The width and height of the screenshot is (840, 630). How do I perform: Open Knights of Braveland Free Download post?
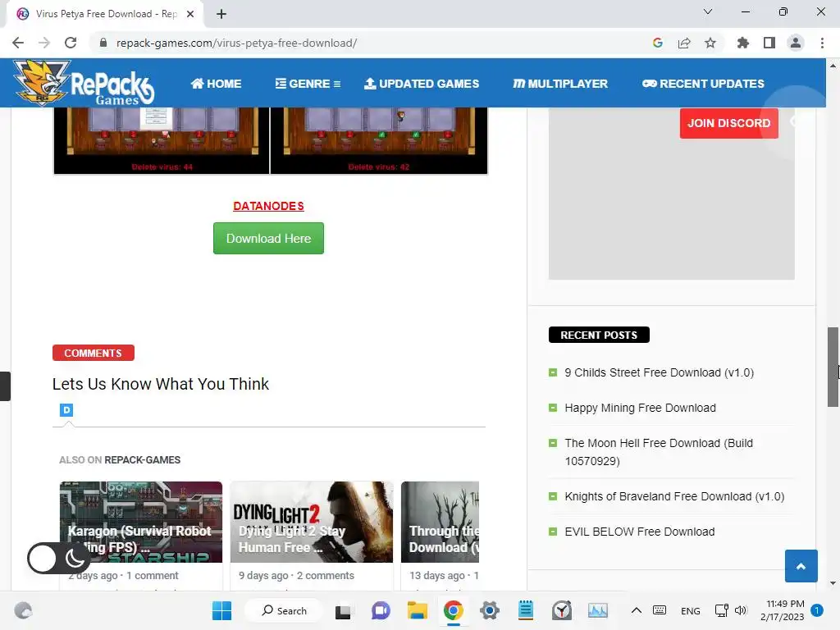[x=674, y=496]
